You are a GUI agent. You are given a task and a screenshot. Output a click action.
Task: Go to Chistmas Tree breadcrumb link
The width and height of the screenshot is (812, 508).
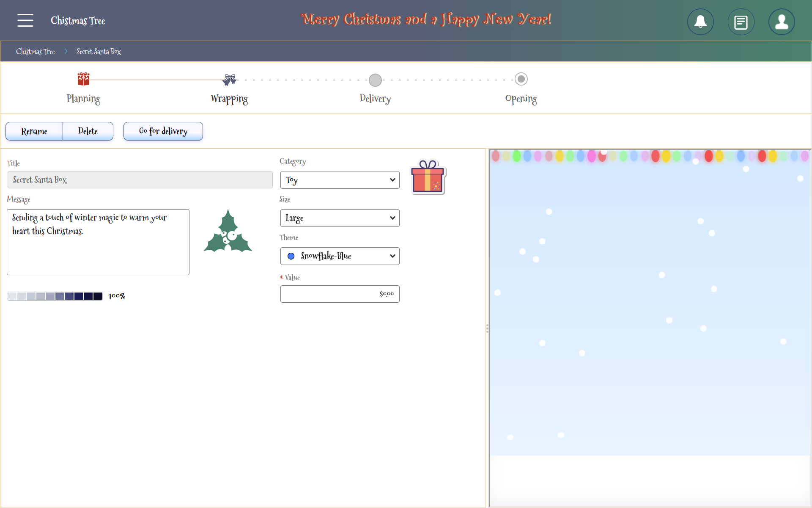[35, 51]
